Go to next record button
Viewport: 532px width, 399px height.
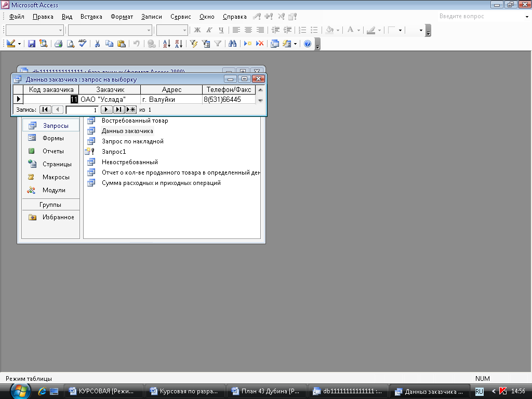[106, 110]
